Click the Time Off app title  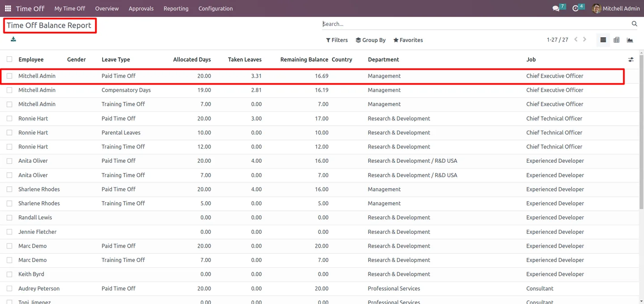coord(30,8)
